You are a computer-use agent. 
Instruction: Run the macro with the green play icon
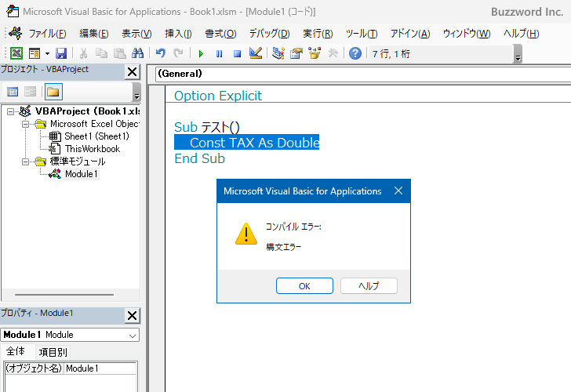pos(201,54)
